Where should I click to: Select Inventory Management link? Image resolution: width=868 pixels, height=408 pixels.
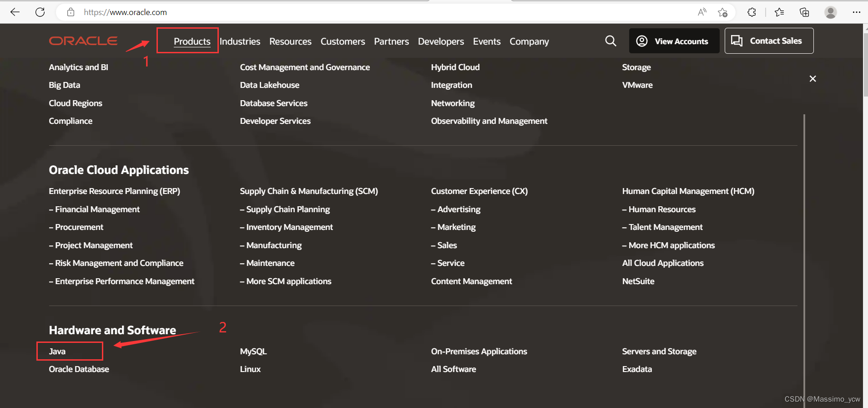tap(286, 227)
